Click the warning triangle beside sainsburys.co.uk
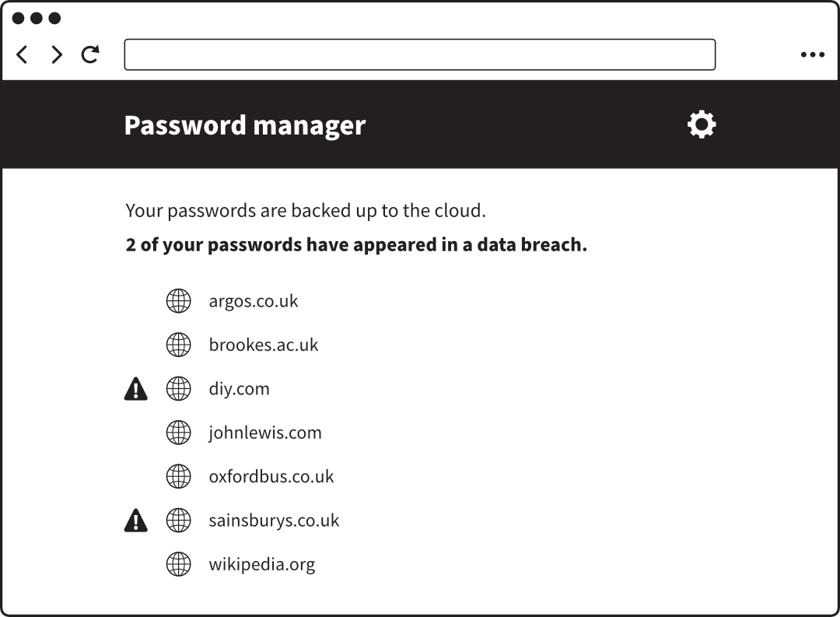Viewport: 840px width, 617px height. pos(135,520)
